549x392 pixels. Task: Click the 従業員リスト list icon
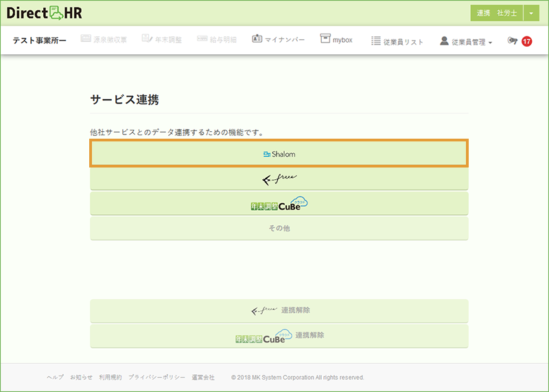375,41
